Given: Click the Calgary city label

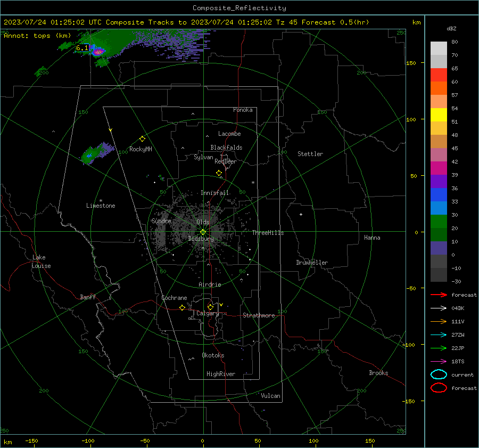Looking at the screenshot, I should (x=208, y=313).
